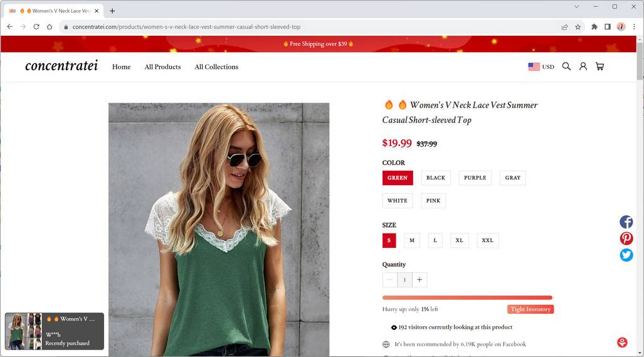This screenshot has height=357, width=644.
Task: Share the product on Twitter
Action: pos(626,255)
